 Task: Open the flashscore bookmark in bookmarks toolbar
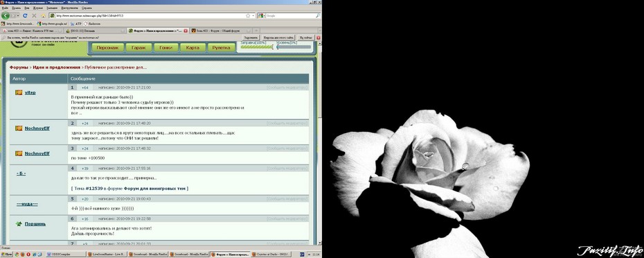pyautogui.click(x=91, y=24)
